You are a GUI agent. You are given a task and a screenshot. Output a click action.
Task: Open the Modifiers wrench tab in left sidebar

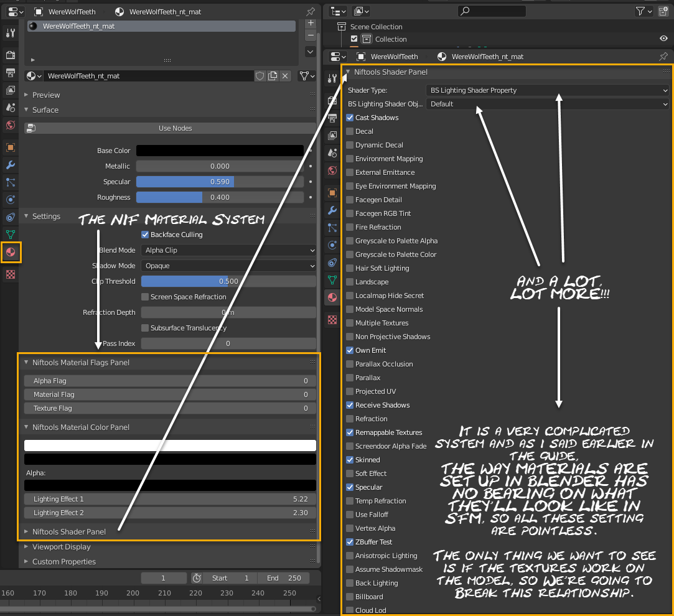pyautogui.click(x=11, y=165)
